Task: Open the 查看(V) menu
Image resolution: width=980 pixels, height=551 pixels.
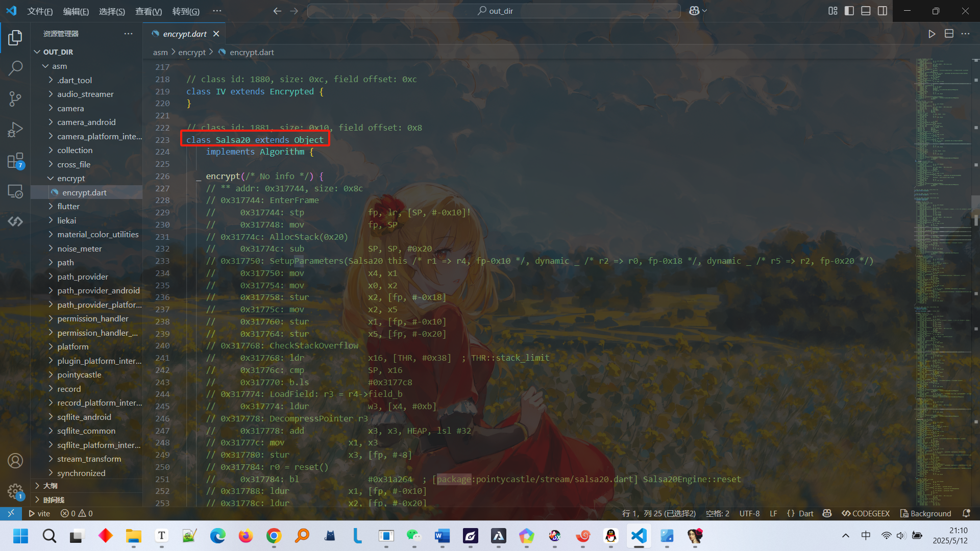Action: pyautogui.click(x=149, y=11)
